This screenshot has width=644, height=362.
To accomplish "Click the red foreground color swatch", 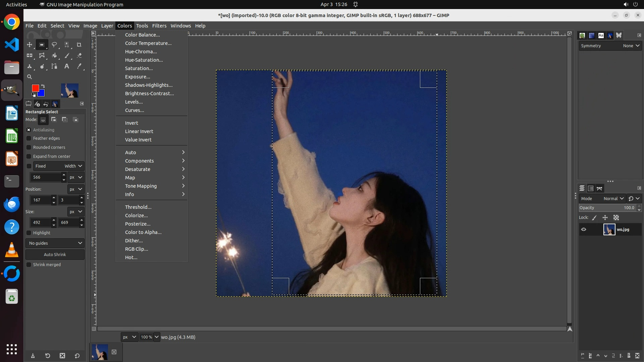I will coord(35,88).
